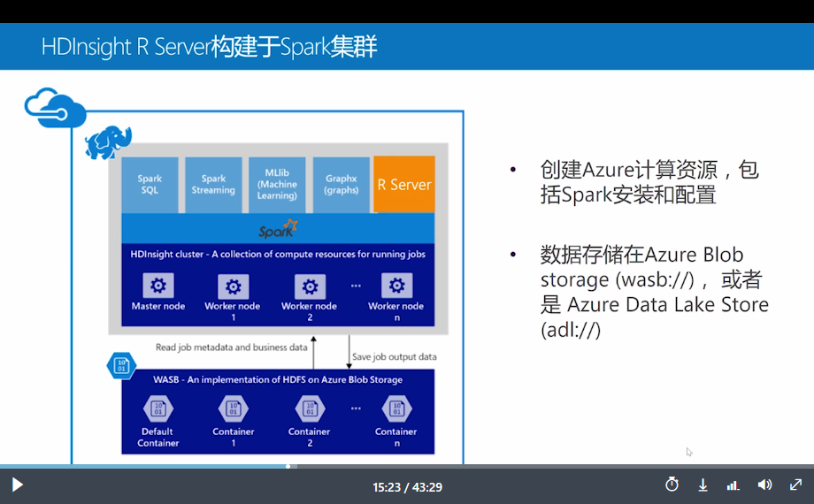This screenshot has height=504, width=814.
Task: Click the Default Container hexagon icon
Action: pos(158,409)
